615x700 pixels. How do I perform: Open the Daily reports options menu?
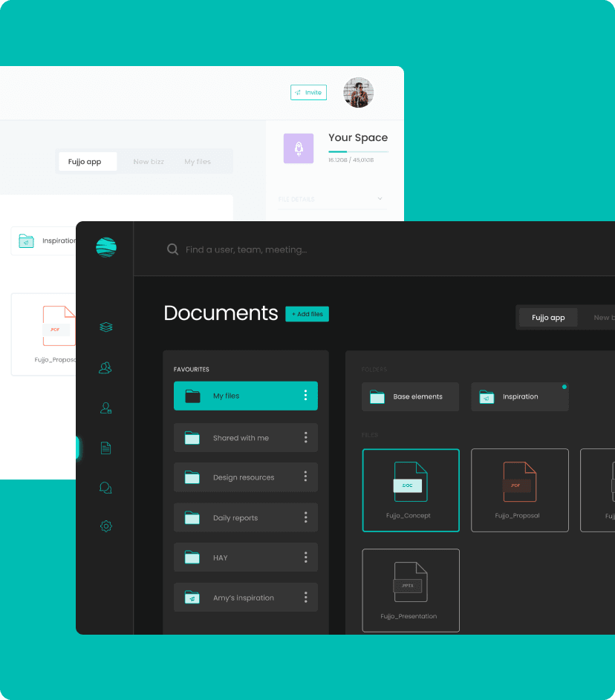305,517
